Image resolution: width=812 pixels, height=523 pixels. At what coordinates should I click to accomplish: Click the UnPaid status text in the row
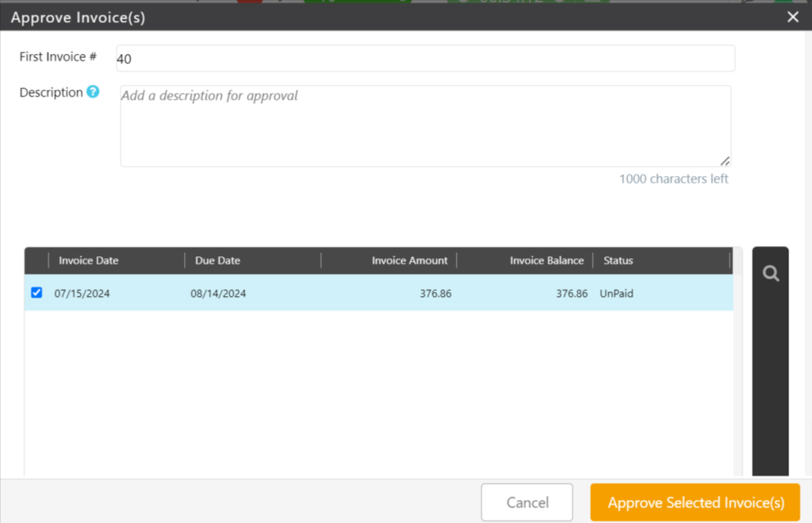616,292
